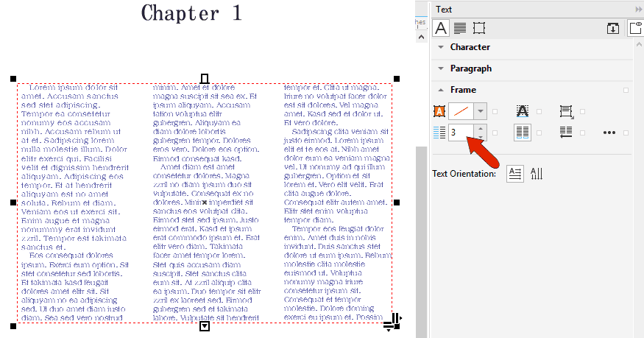The image size is (644, 338).
Task: Expand the Text docker double-arrow button
Action: (x=638, y=9)
